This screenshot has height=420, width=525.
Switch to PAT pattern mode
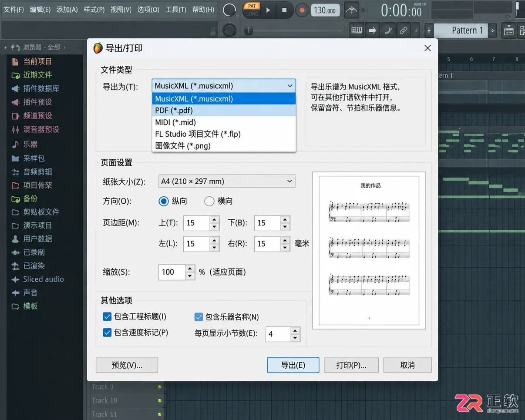[x=252, y=6]
